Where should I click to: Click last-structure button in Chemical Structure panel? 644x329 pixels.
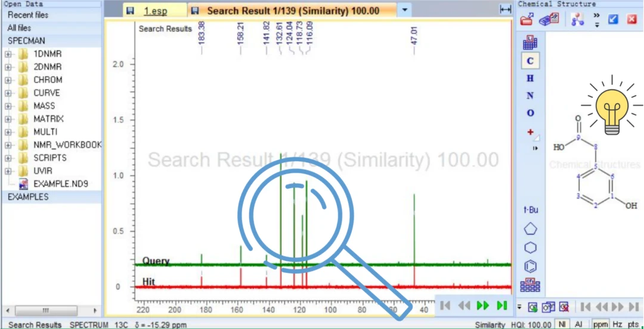coord(634,307)
